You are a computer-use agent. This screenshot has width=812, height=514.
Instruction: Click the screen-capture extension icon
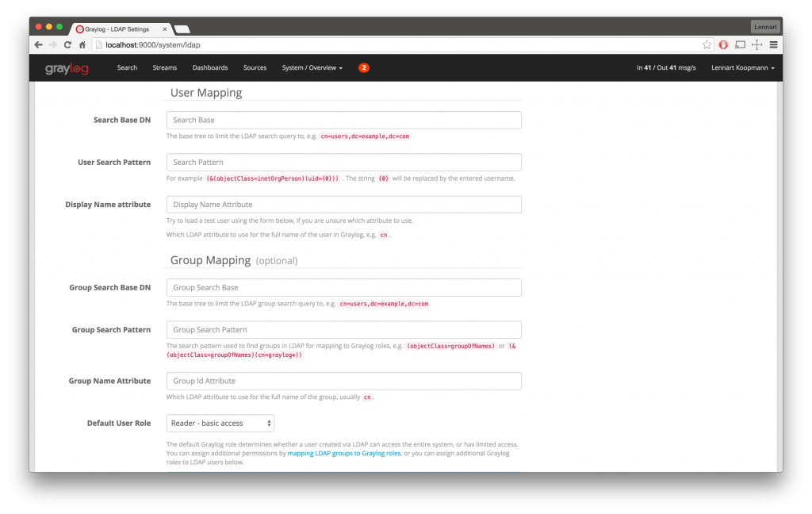740,44
